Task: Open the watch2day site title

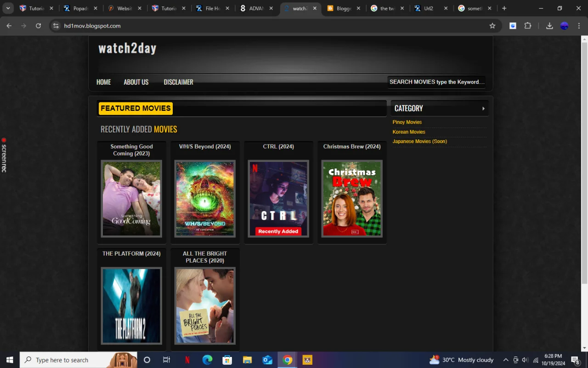Action: pos(127,48)
